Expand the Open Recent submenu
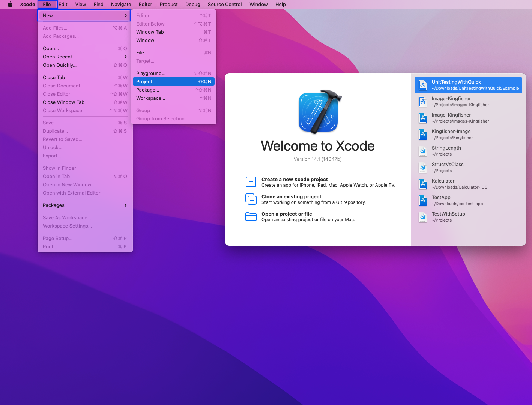Image resolution: width=532 pixels, height=405 pixels. pos(85,57)
